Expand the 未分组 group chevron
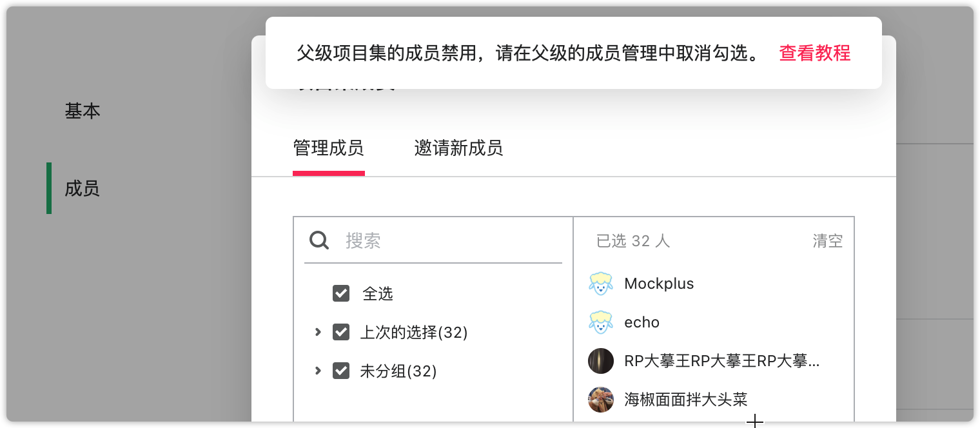Screen dimensions: 980x428 click(x=317, y=371)
